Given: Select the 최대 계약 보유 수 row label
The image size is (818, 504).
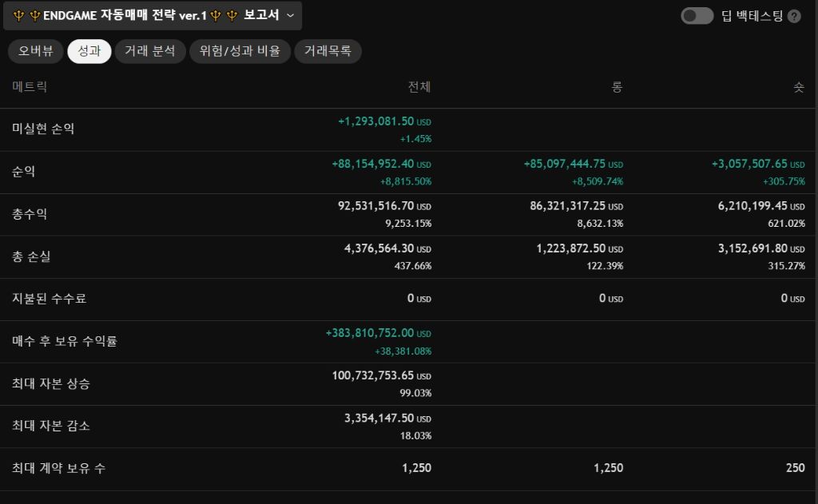Looking at the screenshot, I should click(x=59, y=468).
